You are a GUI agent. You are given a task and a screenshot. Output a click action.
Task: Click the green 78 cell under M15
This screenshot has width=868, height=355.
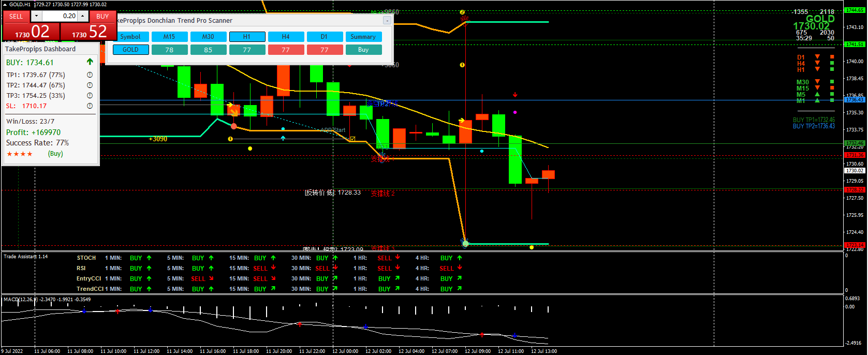point(169,50)
